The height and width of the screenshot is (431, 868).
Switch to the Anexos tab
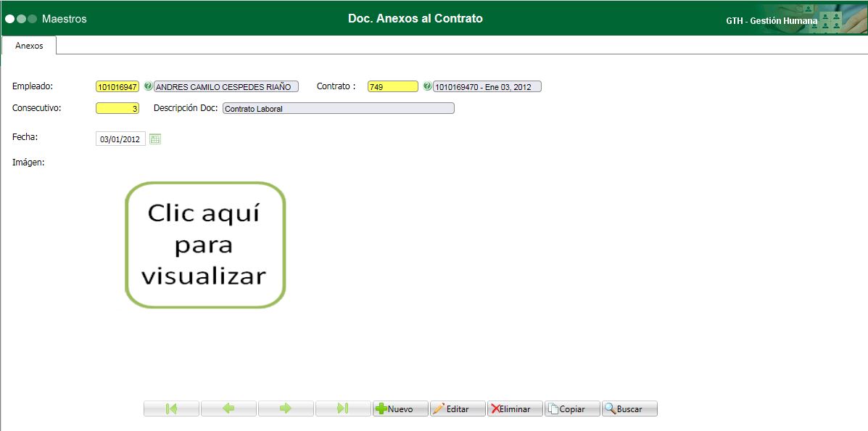click(30, 45)
